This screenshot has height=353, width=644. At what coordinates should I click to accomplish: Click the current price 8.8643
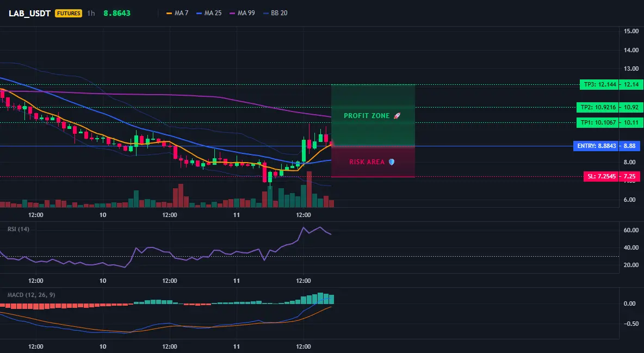[x=117, y=13]
